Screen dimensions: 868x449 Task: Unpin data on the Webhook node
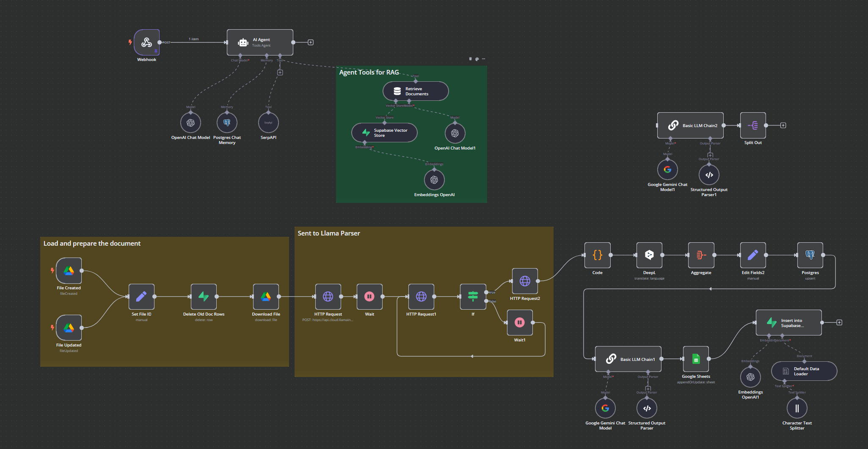[x=156, y=50]
